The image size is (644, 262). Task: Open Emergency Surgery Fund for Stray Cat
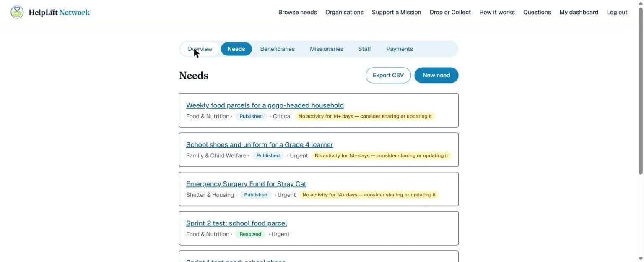coord(246,184)
